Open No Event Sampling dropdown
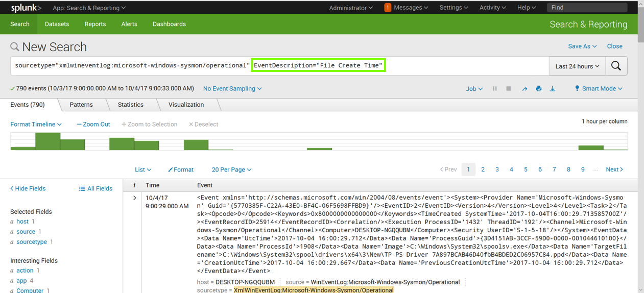Screen dimensions: 644x293 [x=232, y=88]
